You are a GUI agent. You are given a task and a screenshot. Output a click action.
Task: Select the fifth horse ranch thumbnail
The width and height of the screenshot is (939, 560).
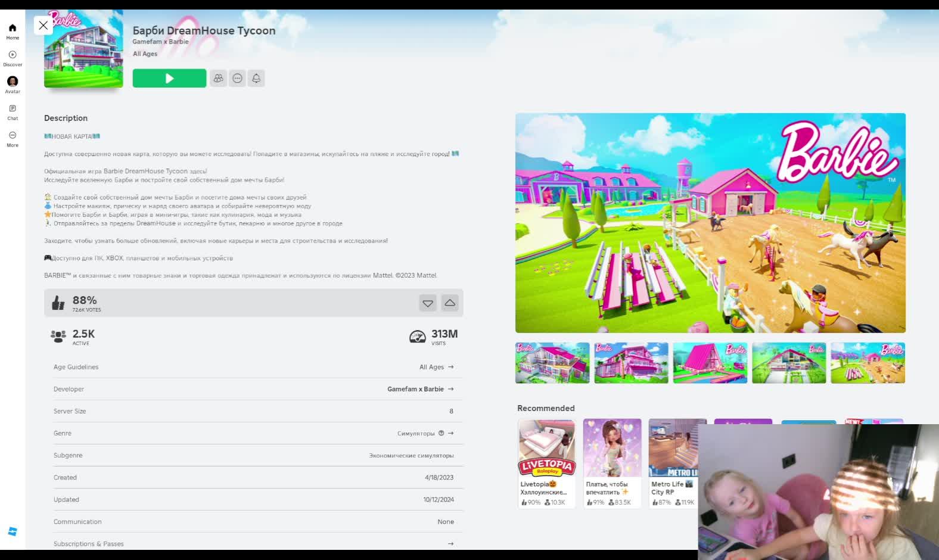point(868,363)
